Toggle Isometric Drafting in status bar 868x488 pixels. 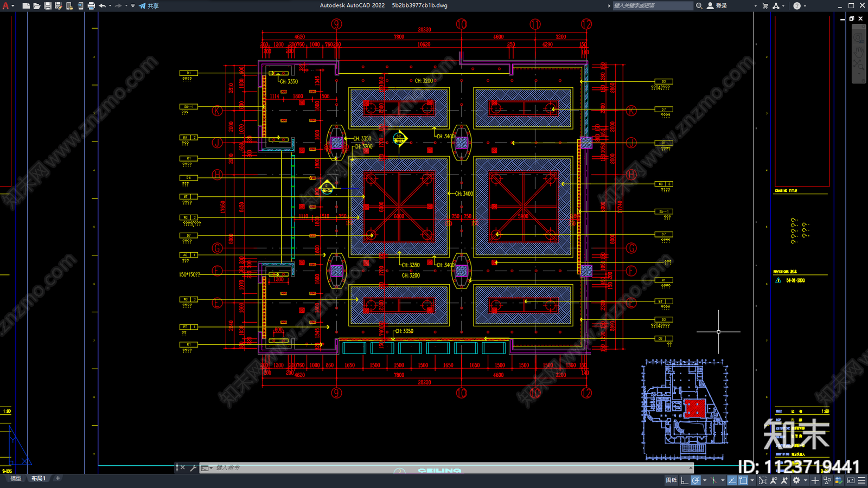713,480
